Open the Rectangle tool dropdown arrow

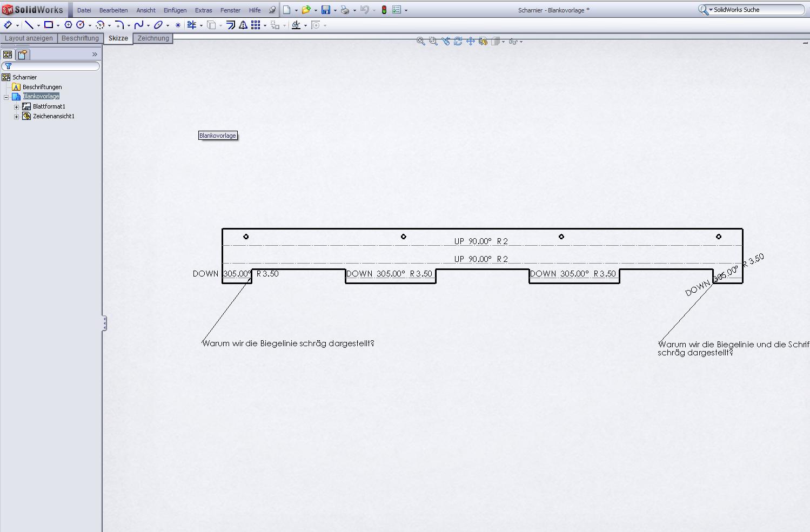(58, 25)
